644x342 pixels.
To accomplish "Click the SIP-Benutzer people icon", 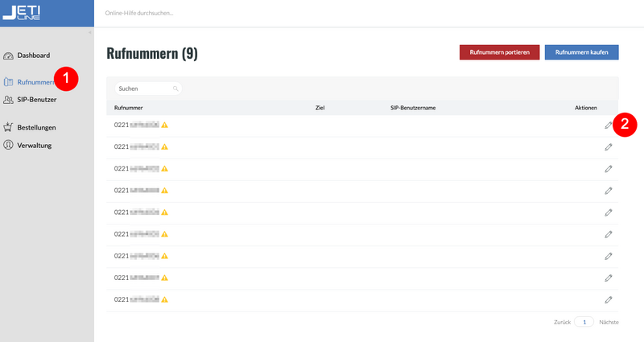I will coord(9,100).
